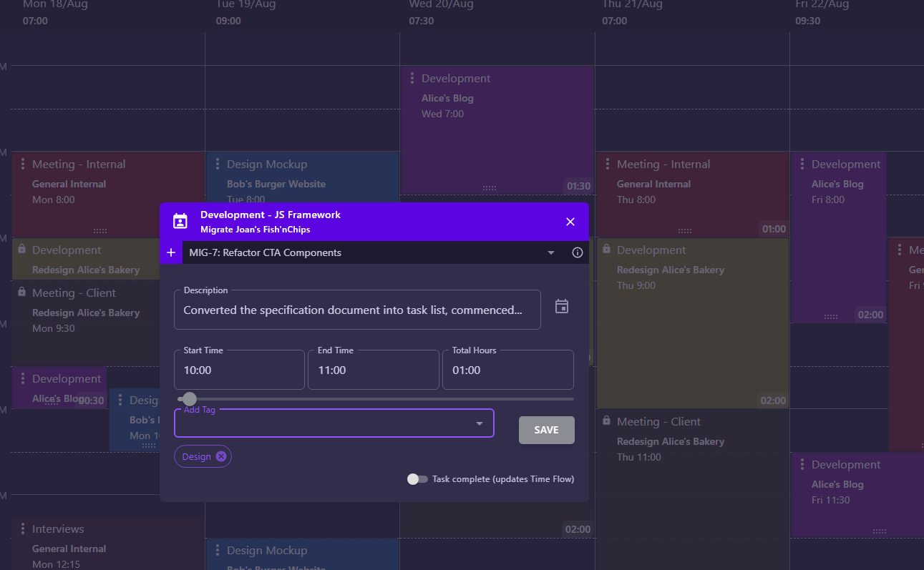Click inside the Description text field
The image size is (924, 570).
click(x=357, y=310)
